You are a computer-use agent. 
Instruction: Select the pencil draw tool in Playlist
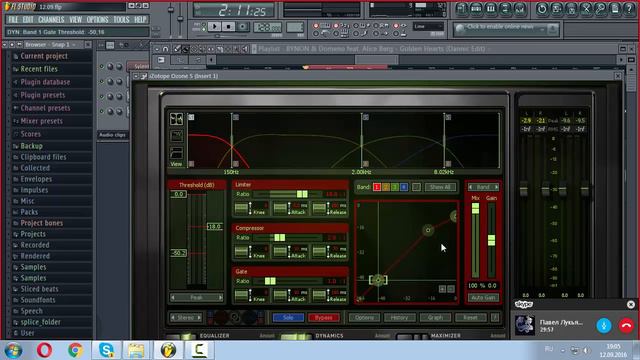pos(177,49)
